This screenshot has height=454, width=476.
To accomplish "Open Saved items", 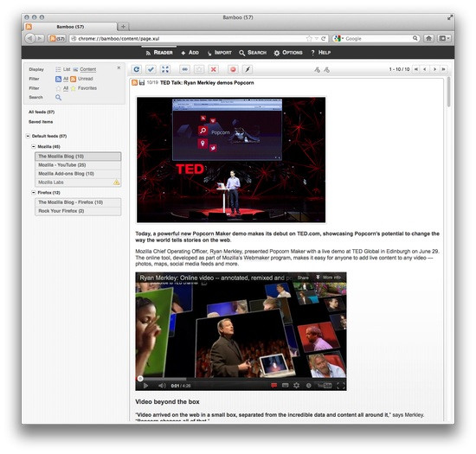I will point(41,122).
